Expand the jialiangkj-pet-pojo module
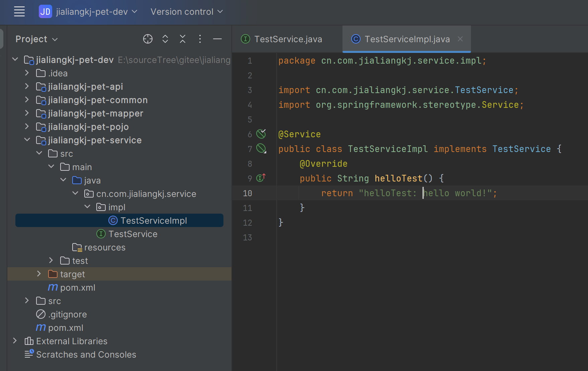Viewport: 588px width, 371px height. (27, 127)
